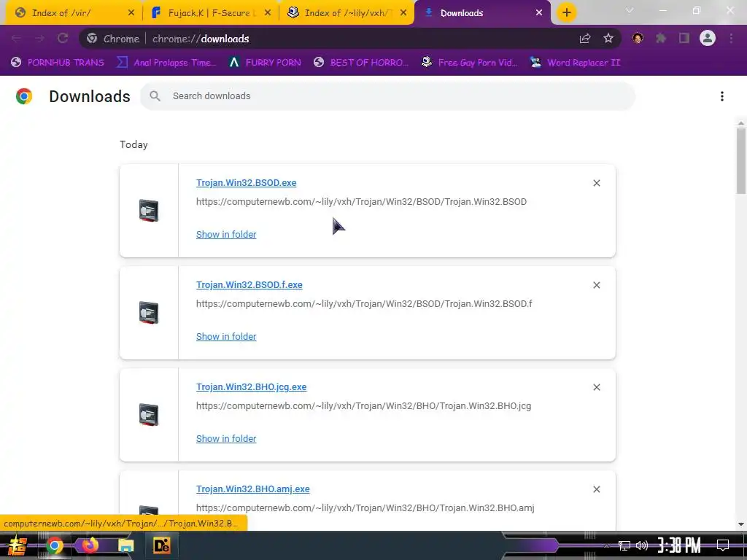Open the Chrome three-dot menu
The image size is (747, 560).
pos(731,39)
